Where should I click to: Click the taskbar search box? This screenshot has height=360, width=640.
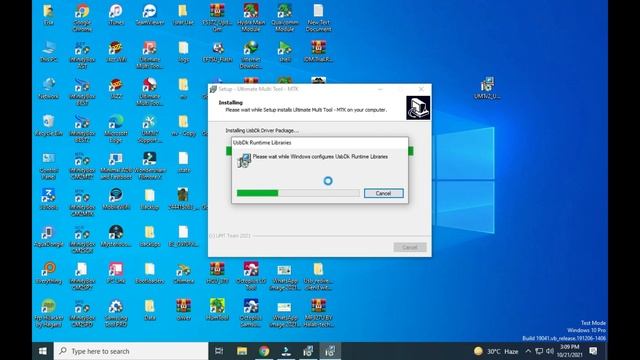coord(131,351)
